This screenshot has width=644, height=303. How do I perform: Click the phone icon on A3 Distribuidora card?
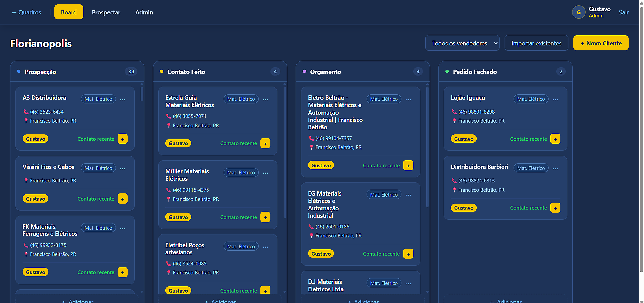tap(26, 112)
